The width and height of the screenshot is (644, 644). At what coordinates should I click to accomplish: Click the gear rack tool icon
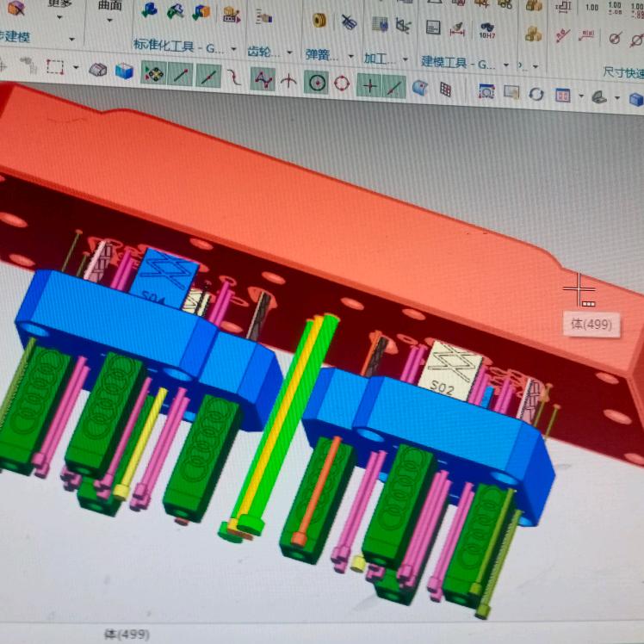(x=263, y=17)
